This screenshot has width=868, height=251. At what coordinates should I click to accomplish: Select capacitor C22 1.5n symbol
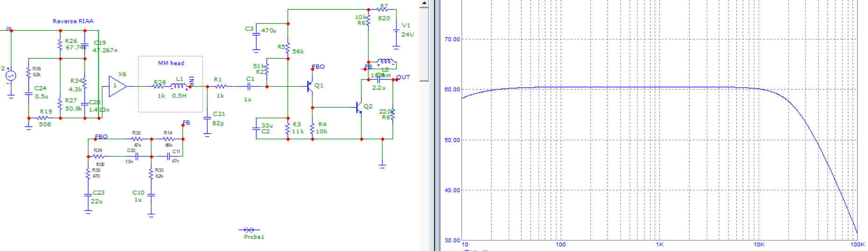(137, 157)
